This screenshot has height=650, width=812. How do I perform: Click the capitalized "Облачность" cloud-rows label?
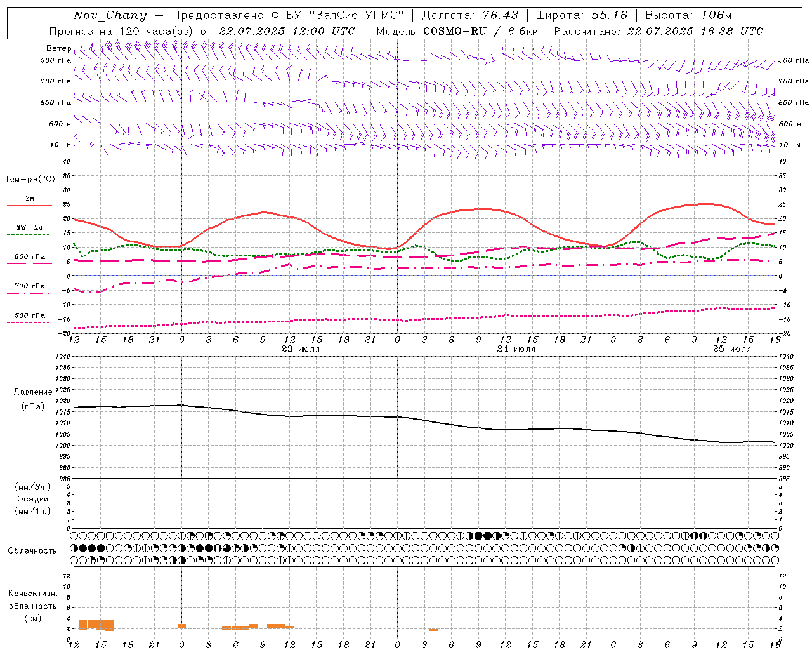[32, 551]
